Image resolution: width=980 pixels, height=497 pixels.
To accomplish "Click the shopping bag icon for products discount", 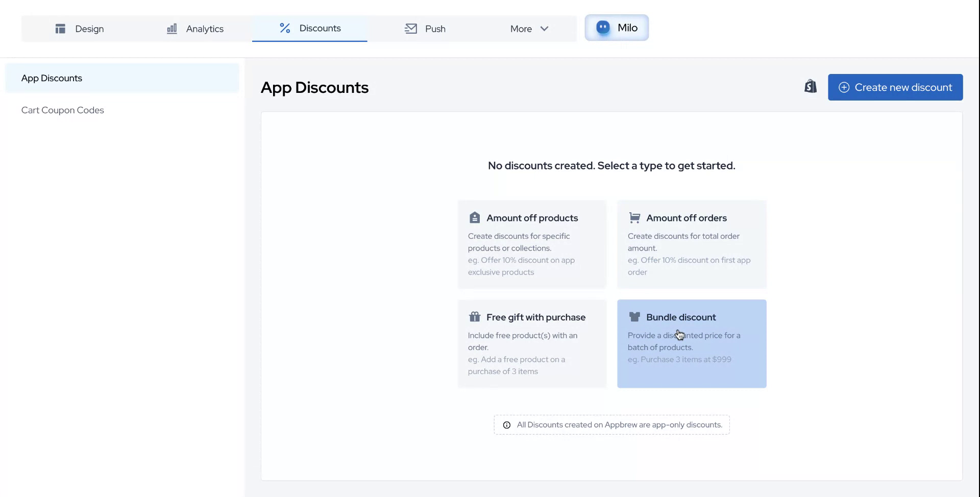I will [475, 218].
